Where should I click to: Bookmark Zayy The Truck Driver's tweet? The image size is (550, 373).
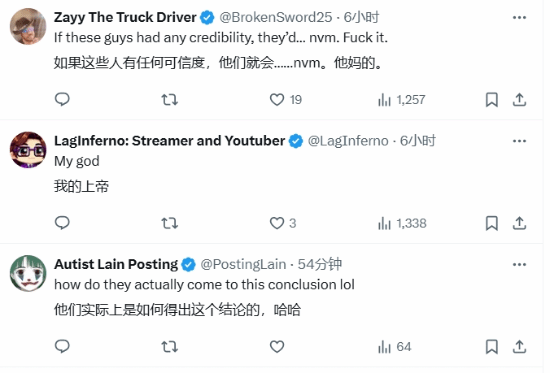[491, 100]
